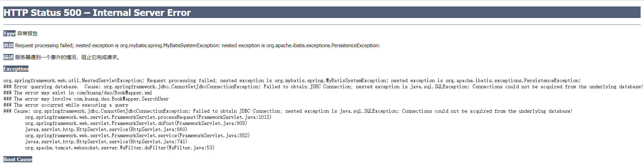Click the 服务器遇到一个意外的情况 description text
This screenshot has width=644, height=165.
pos(67,57)
